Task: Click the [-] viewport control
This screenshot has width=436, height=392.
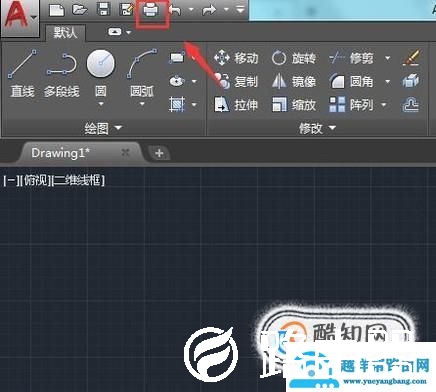Action: click(10, 181)
